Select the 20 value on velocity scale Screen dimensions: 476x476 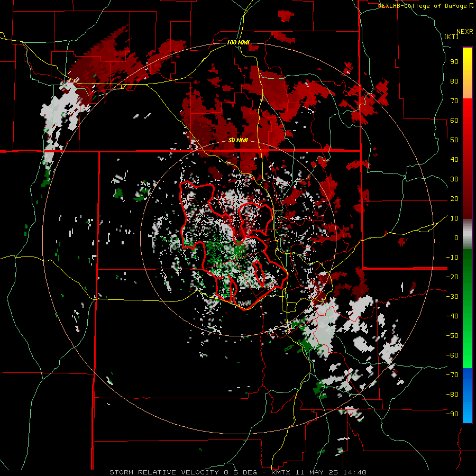coord(454,198)
